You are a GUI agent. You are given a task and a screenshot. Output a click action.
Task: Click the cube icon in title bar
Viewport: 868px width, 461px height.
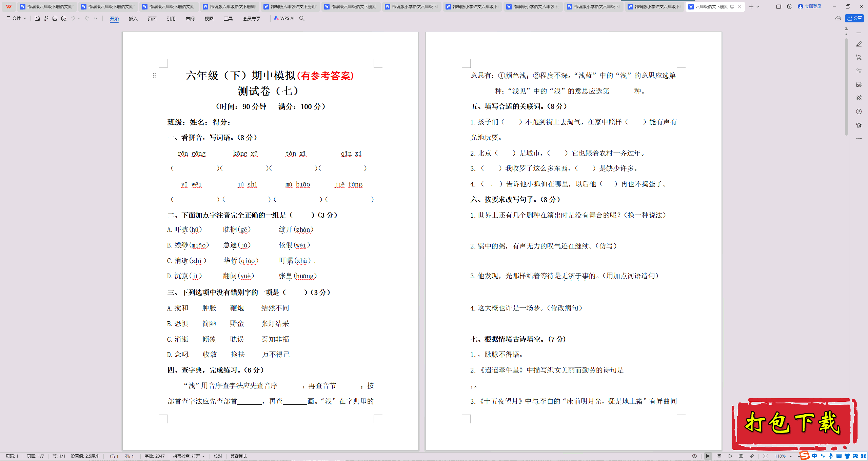pyautogui.click(x=790, y=6)
